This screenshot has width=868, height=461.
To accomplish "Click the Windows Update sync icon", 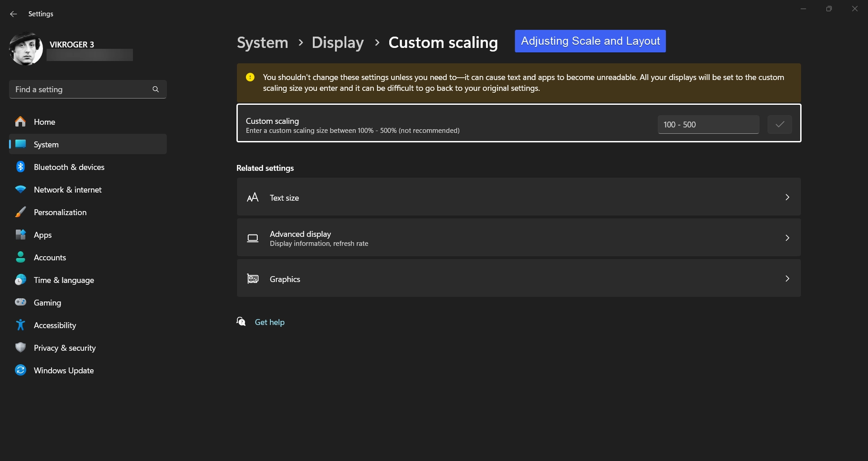I will [x=20, y=370].
